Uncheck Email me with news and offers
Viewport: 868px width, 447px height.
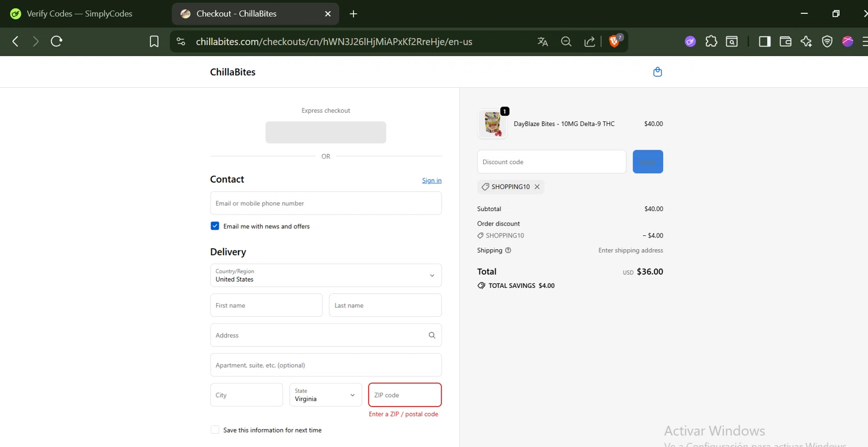coord(215,226)
